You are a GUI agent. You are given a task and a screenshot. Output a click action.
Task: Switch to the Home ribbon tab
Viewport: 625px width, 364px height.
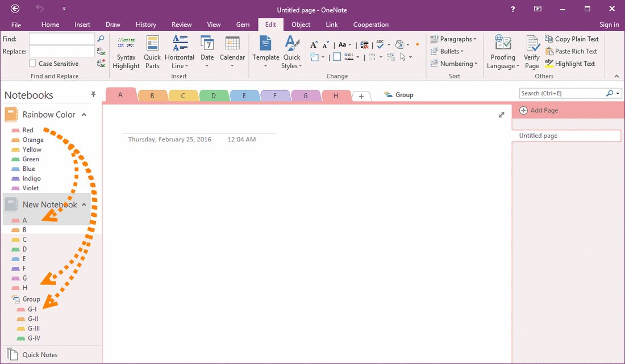pyautogui.click(x=50, y=24)
